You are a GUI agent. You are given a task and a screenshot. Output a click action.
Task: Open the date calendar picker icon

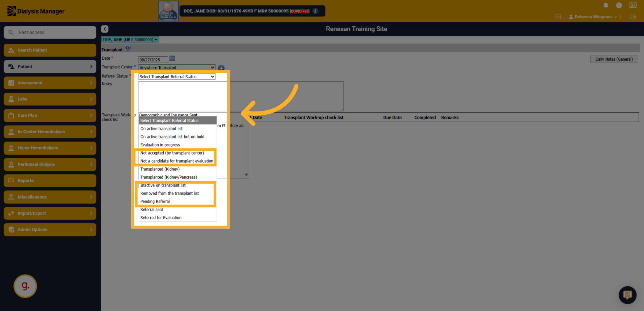pyautogui.click(x=172, y=58)
